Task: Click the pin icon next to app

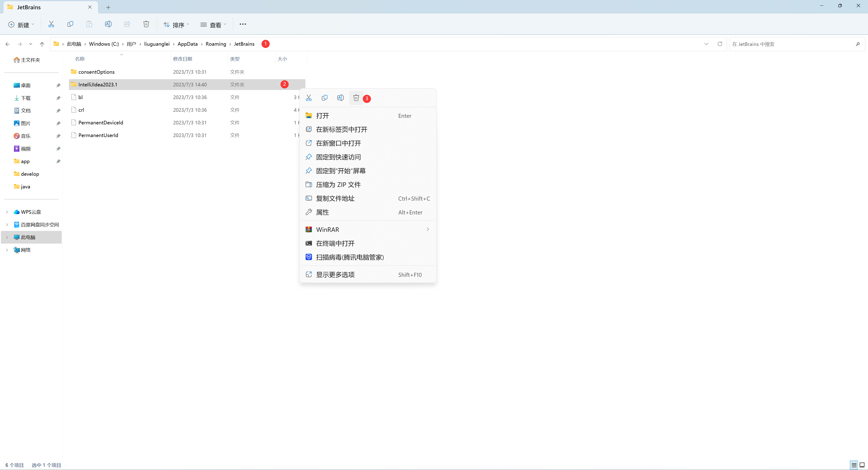Action: pos(58,161)
